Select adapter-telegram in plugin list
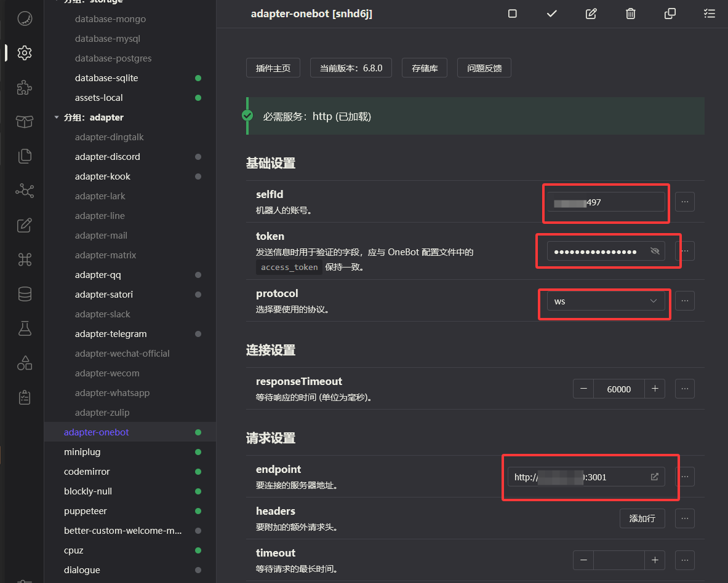 (x=111, y=334)
